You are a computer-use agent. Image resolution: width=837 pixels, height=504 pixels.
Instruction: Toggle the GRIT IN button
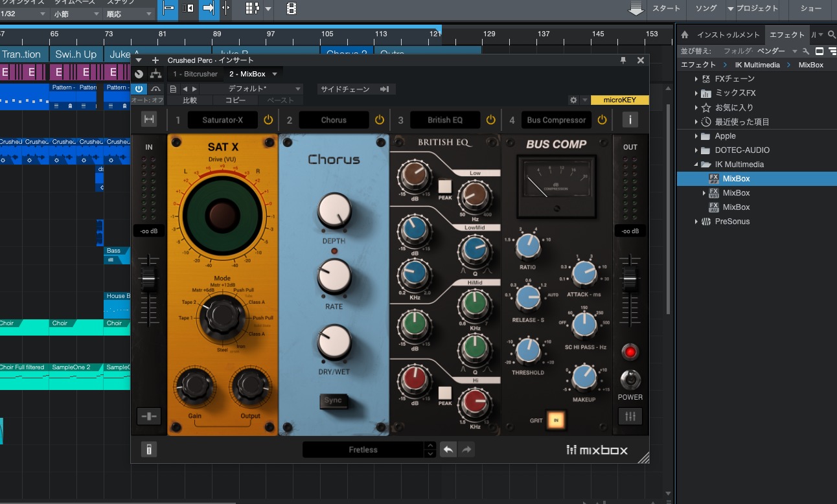(x=555, y=420)
